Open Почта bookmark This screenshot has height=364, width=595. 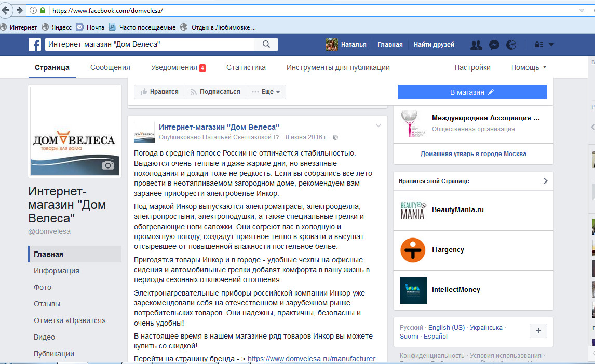[90, 27]
